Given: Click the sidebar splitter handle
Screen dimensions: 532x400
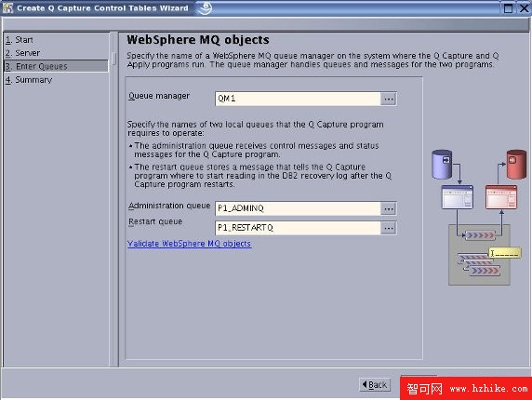Looking at the screenshot, I should coord(114,59).
